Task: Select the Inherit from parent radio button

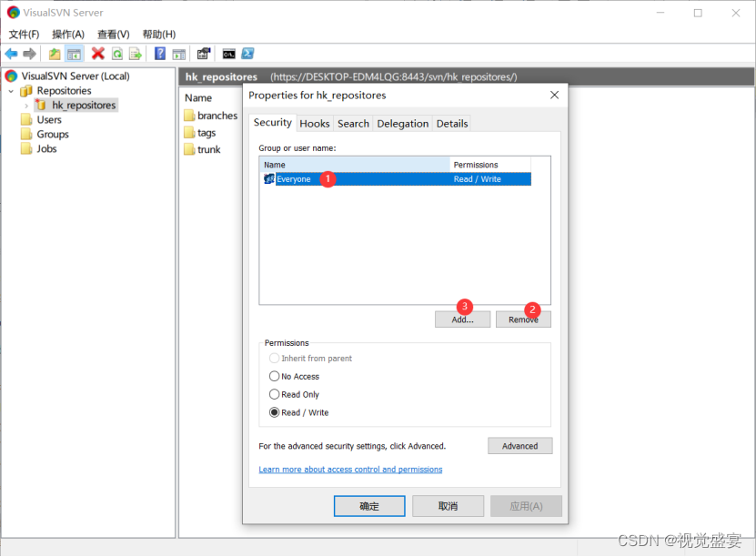Action: click(x=274, y=359)
